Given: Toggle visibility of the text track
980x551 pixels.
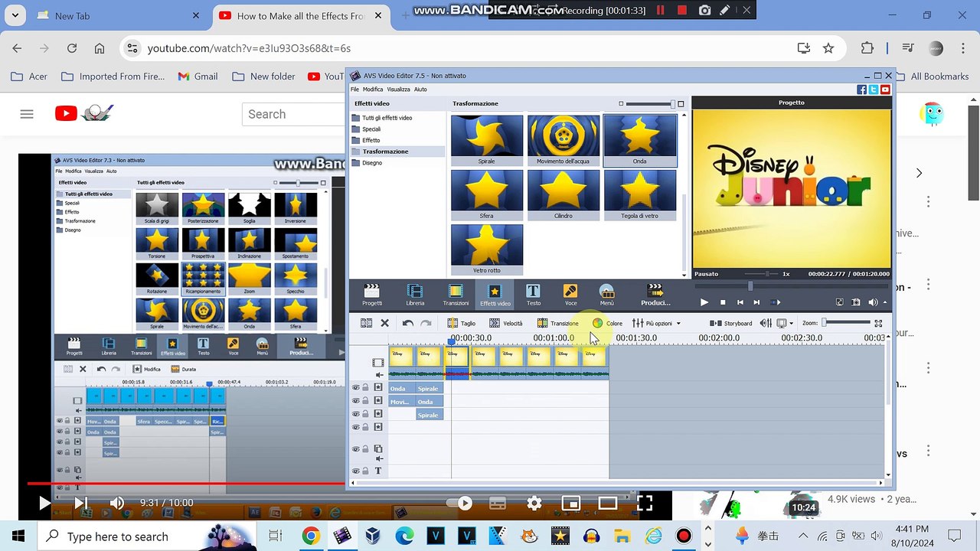Looking at the screenshot, I should click(x=355, y=471).
